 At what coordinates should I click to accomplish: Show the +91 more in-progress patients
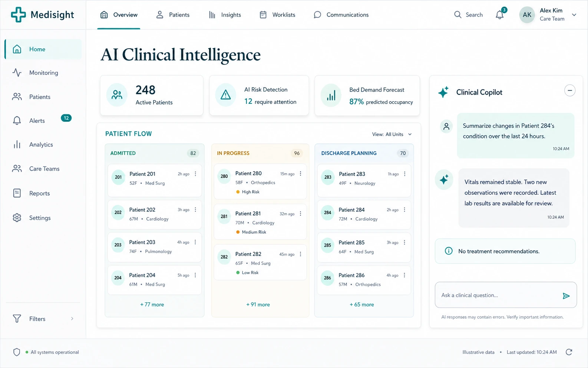(258, 305)
